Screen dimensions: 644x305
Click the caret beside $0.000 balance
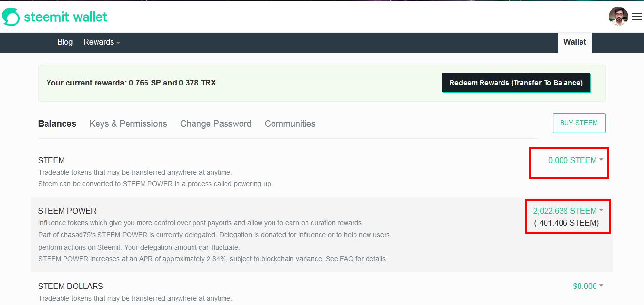(601, 286)
